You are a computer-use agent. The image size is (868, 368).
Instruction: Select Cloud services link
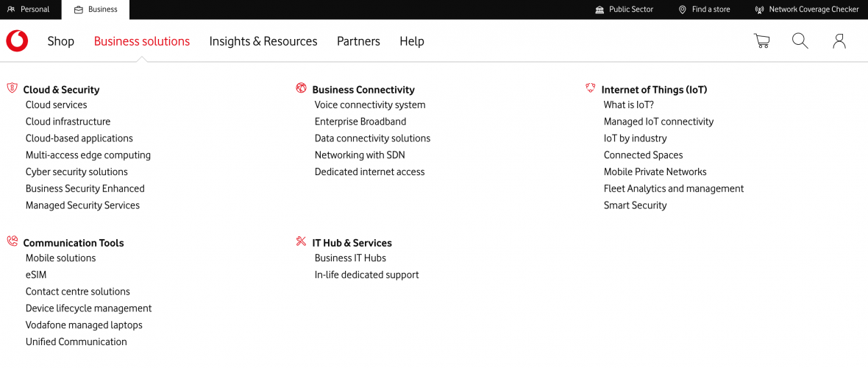(x=57, y=105)
